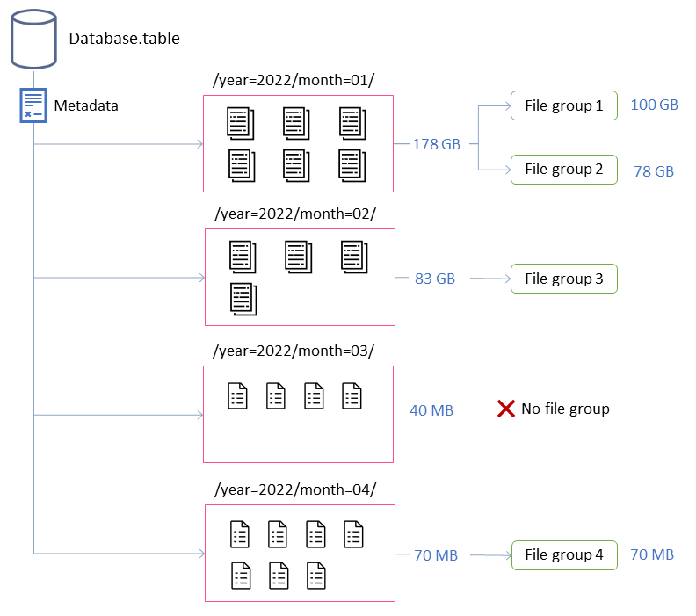
Task: Select the Metadata document icon
Action: pos(33,105)
